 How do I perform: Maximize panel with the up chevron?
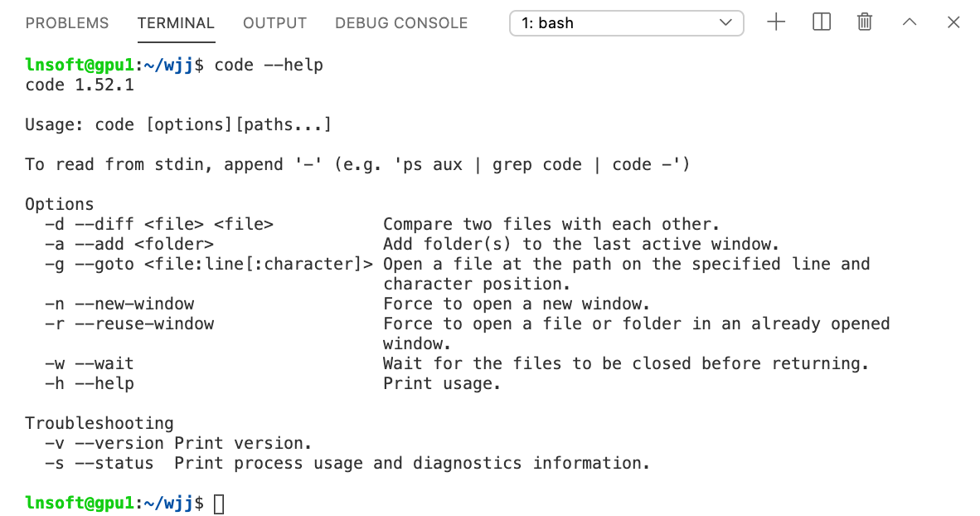pos(910,22)
